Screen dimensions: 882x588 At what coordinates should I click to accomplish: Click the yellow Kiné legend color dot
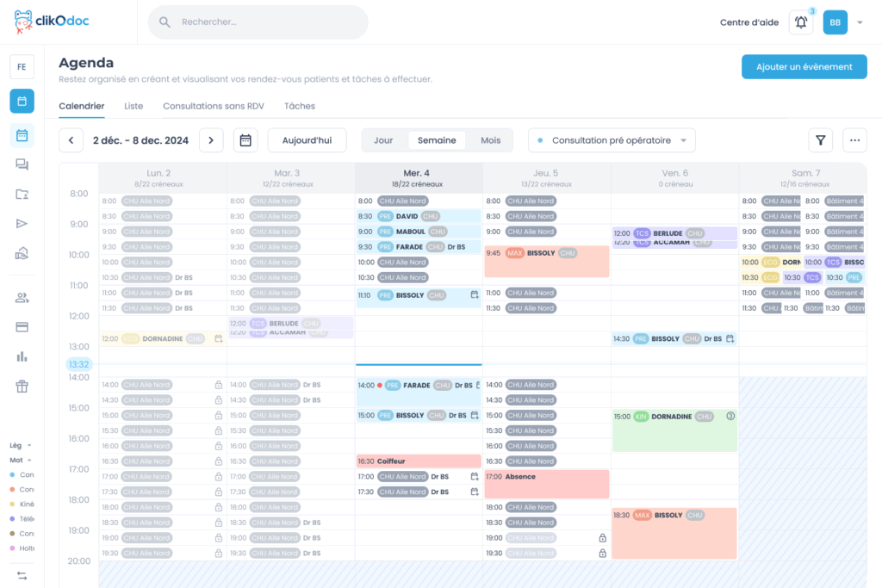(x=12, y=504)
